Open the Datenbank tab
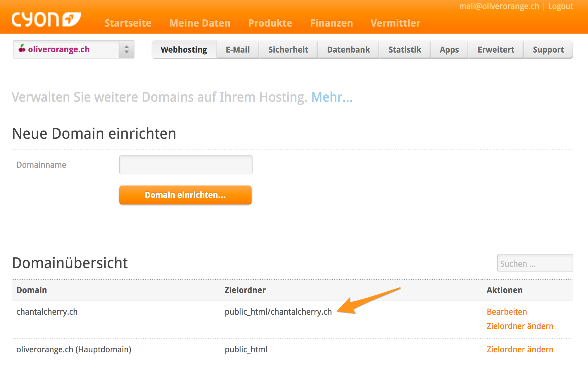This screenshot has width=588, height=376. click(348, 50)
